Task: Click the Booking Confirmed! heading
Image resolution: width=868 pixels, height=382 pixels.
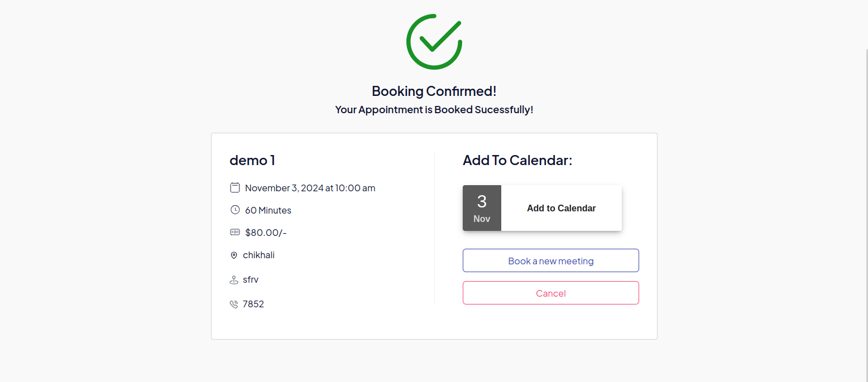Action: pos(434,91)
